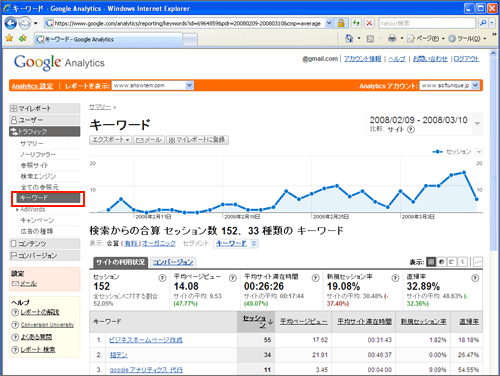Viewport: 500px width, 376px height.
Task: Switch to bar chart view icon
Action: tap(452, 262)
